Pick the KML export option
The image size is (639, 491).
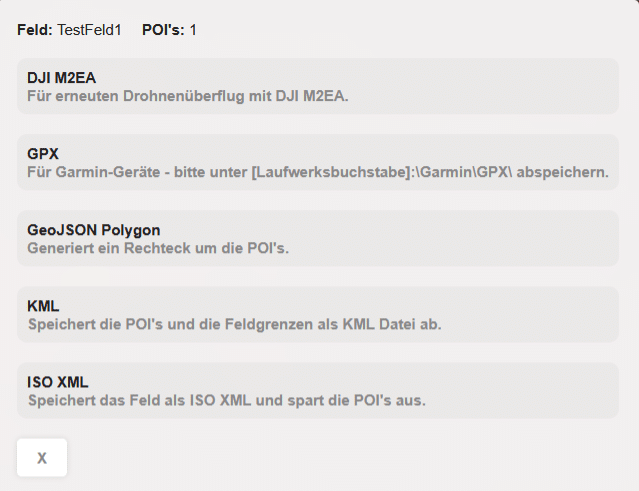click(x=318, y=314)
